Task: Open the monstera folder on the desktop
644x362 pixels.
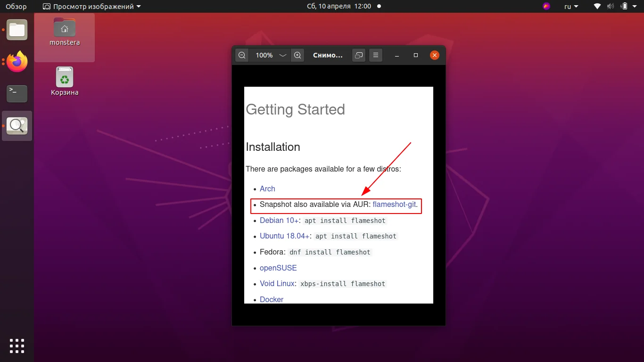Action: point(64,30)
